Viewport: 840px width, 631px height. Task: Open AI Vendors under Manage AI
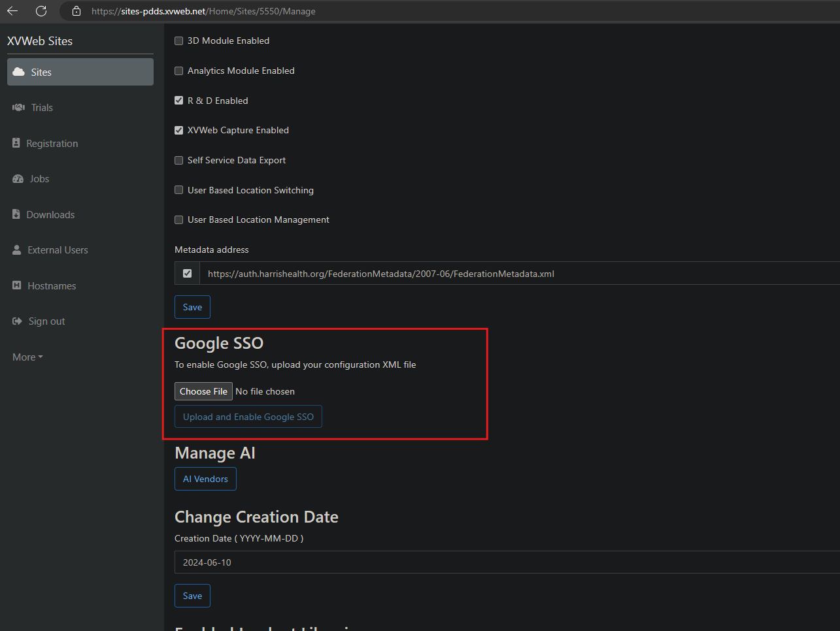point(205,479)
